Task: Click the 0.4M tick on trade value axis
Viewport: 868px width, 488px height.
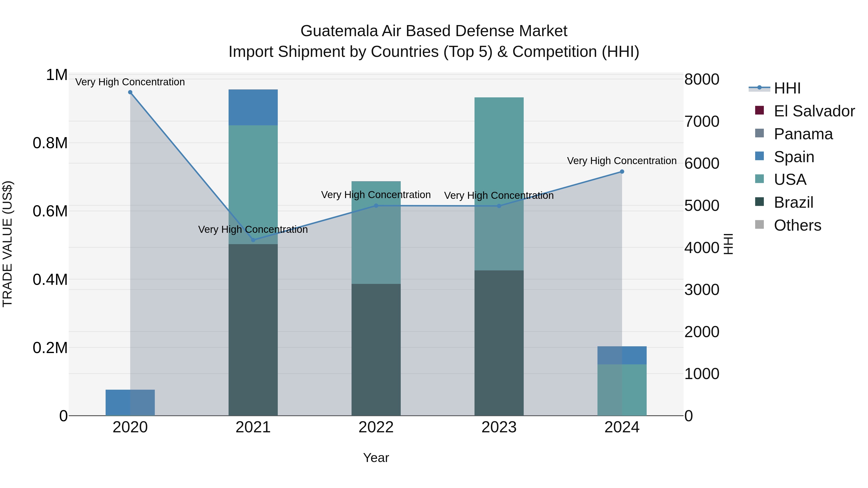Action: click(50, 280)
